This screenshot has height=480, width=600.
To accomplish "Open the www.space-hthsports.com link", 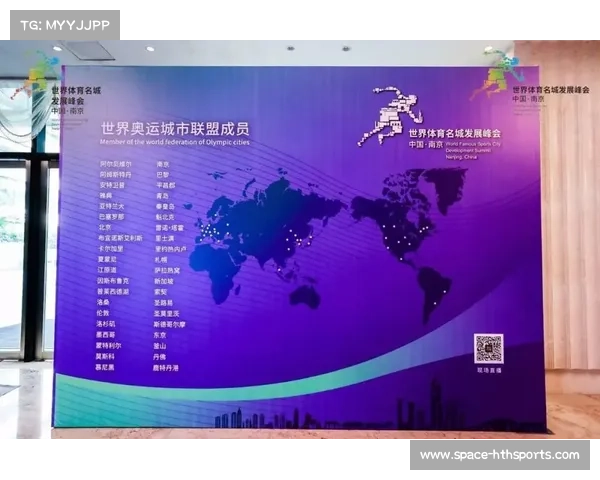I will pos(499,455).
